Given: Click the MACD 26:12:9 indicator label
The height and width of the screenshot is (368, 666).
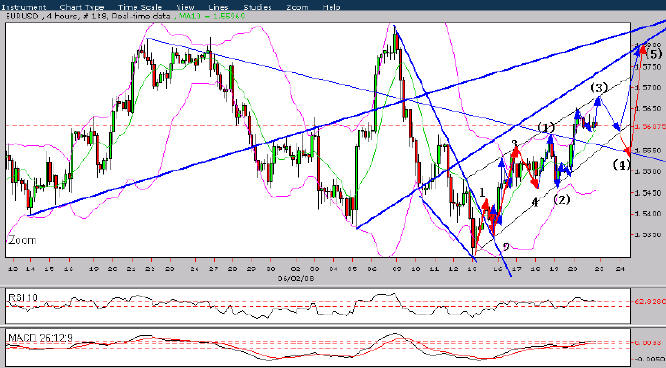Looking at the screenshot, I should (x=40, y=338).
